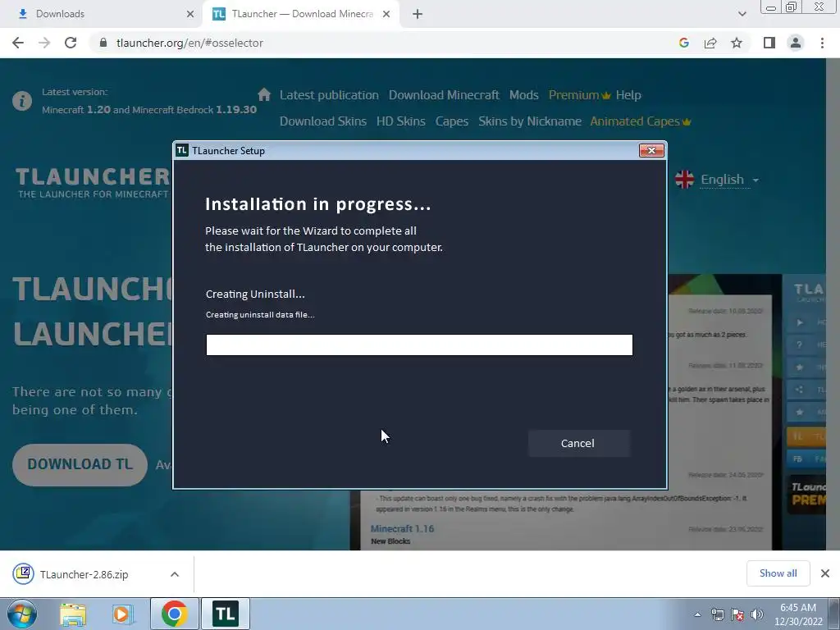Click the DOWNLOAD TL button
Screen dimensions: 840x630
tap(80, 464)
